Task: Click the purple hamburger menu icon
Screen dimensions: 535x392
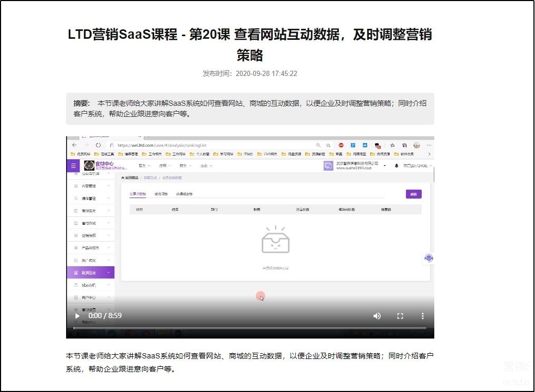Action: (x=73, y=166)
